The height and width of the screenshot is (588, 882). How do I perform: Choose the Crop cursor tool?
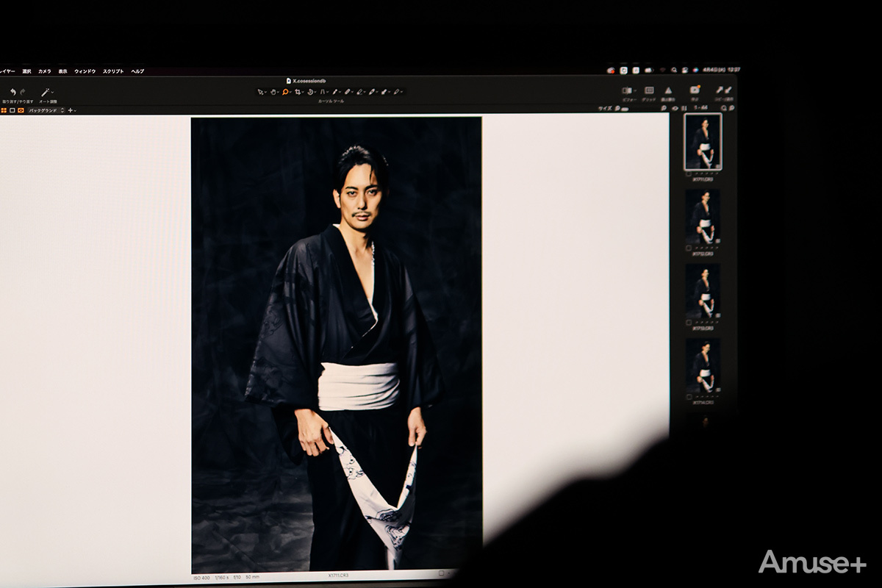coord(297,92)
